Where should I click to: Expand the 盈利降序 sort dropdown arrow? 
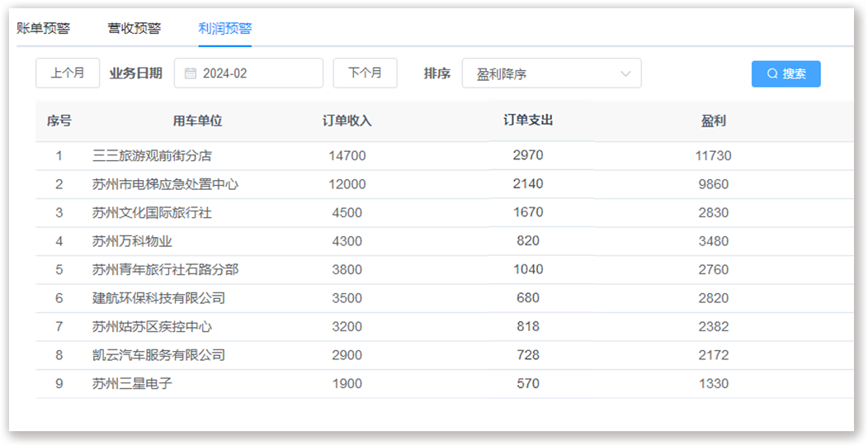click(x=625, y=74)
